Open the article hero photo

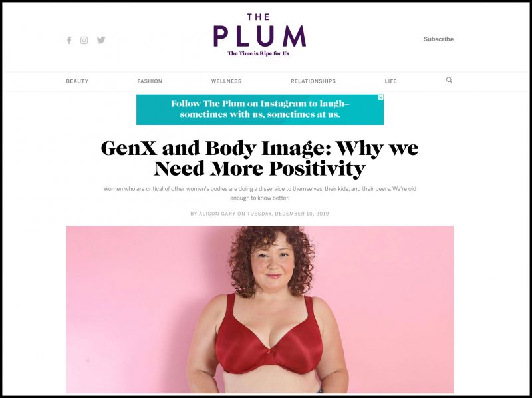[x=260, y=309]
